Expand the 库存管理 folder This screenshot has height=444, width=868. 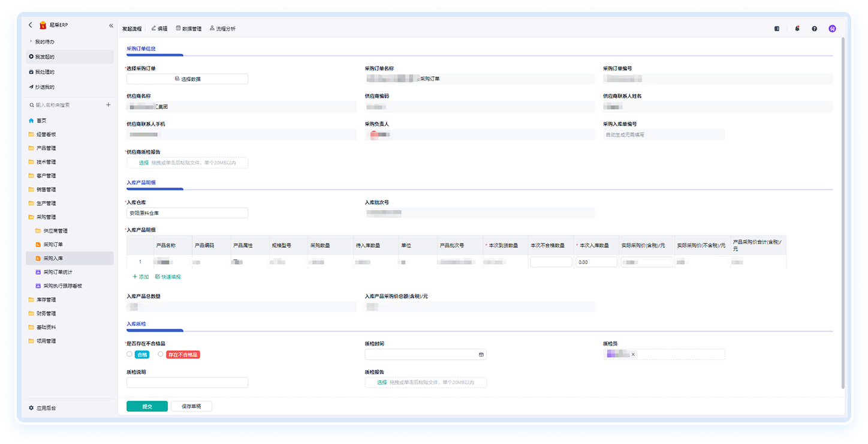click(46, 299)
